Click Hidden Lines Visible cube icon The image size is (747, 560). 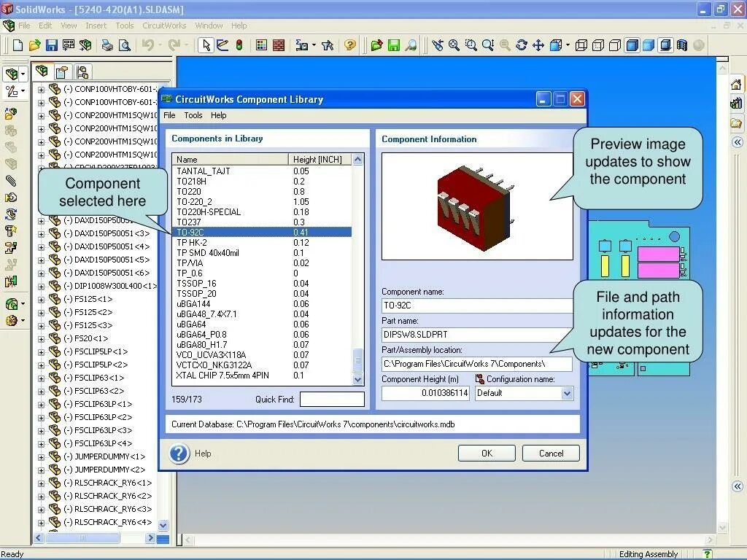(598, 45)
